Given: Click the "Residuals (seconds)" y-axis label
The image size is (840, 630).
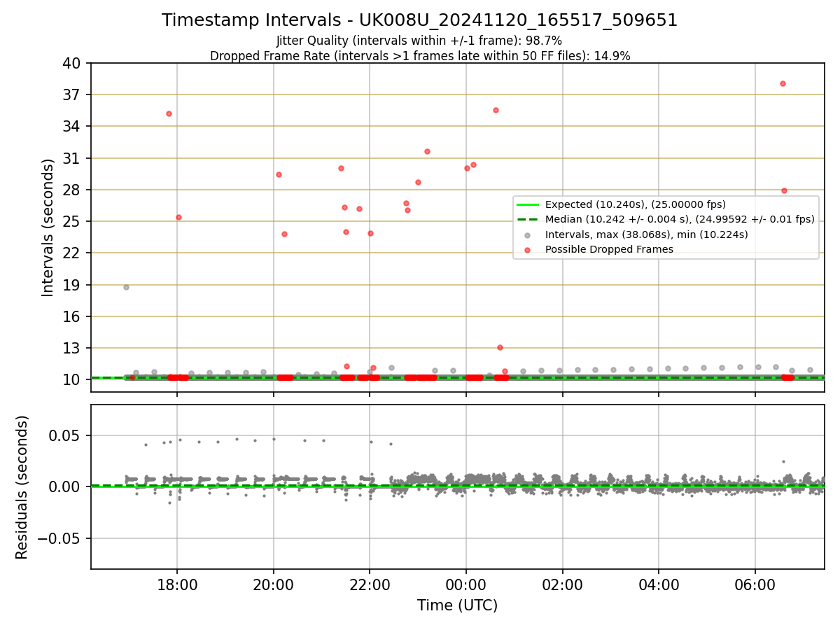Looking at the screenshot, I should point(22,487).
